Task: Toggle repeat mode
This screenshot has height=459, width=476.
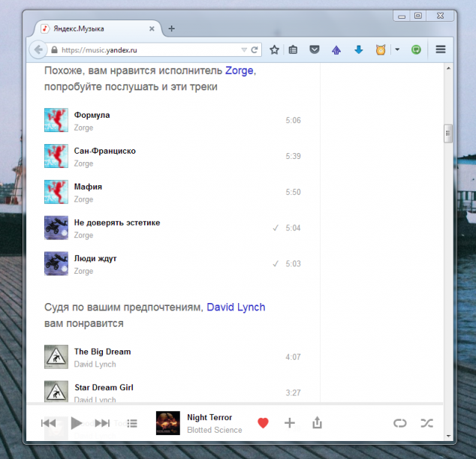Action: pyautogui.click(x=400, y=423)
